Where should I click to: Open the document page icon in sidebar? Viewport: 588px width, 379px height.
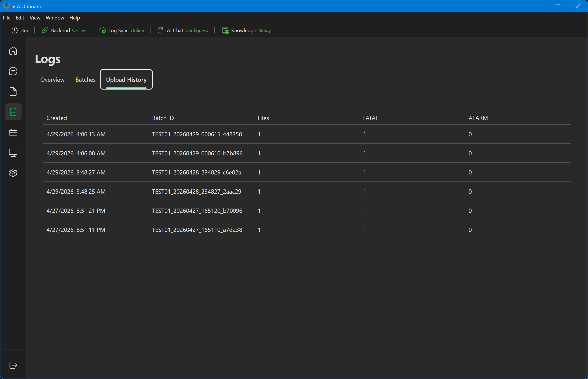[x=13, y=91]
